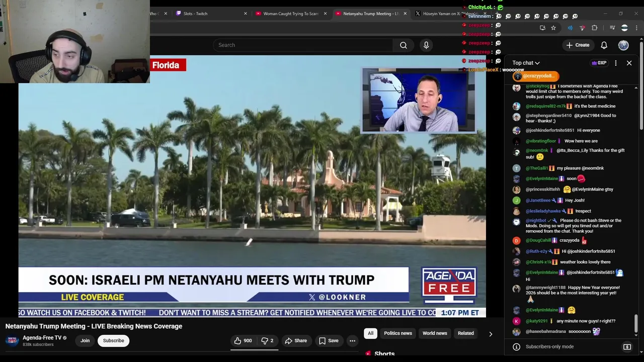
Task: Click @DougCahill username in chat
Action: [x=538, y=240]
